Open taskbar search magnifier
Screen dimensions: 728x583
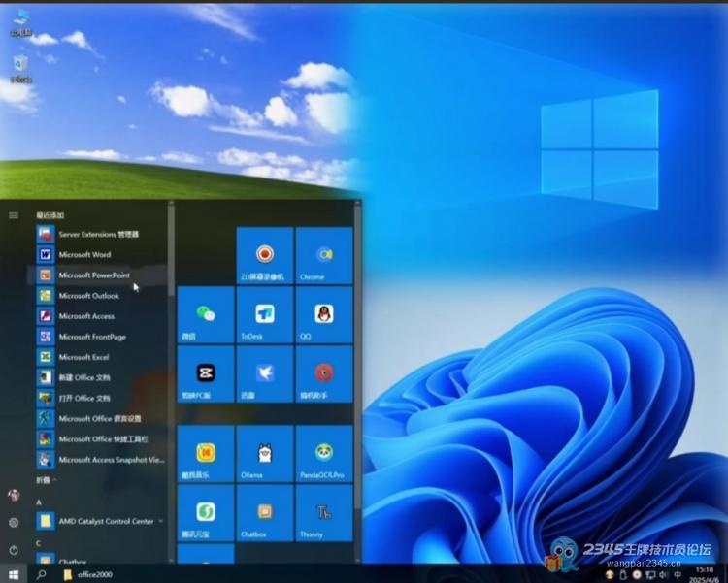coord(41,574)
